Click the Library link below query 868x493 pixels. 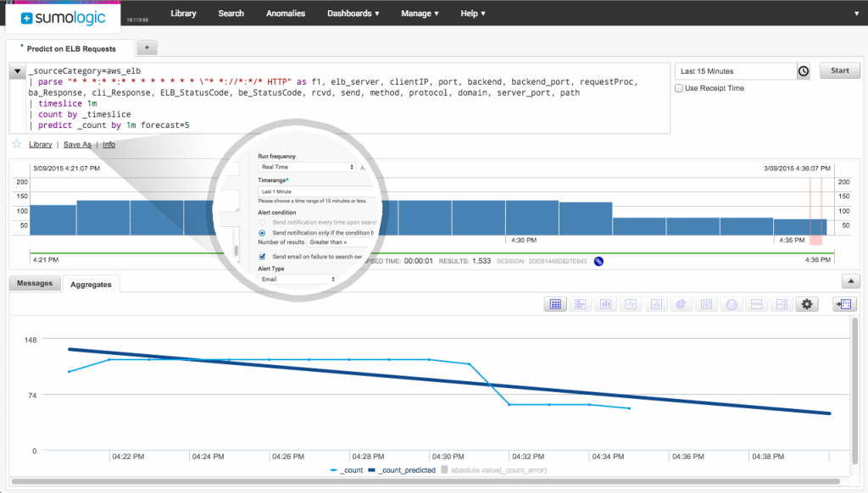pyautogui.click(x=41, y=144)
